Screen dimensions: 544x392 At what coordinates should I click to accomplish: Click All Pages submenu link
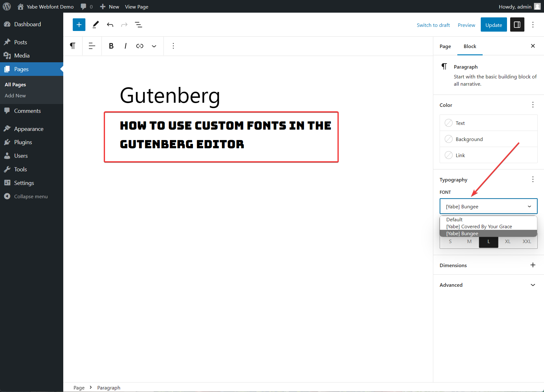click(15, 84)
